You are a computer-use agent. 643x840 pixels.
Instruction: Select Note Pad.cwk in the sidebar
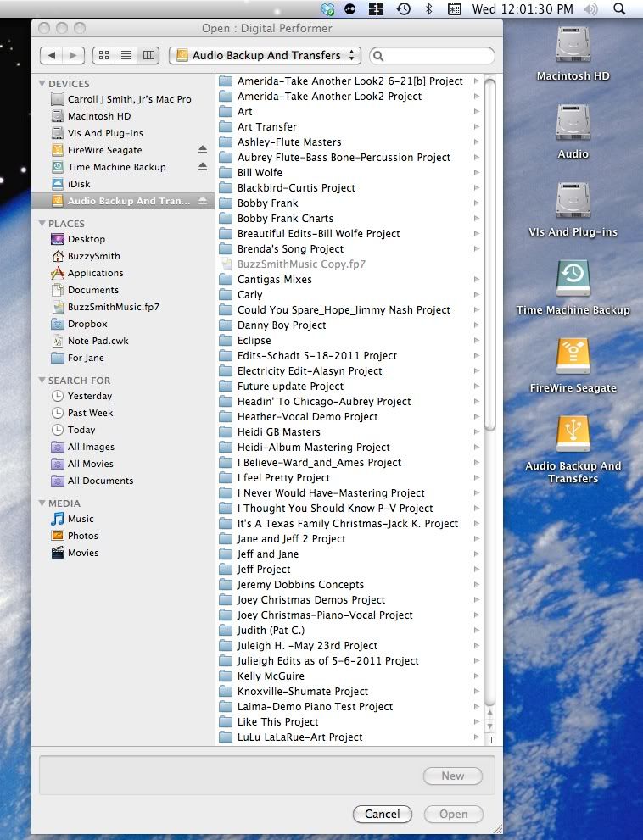tap(123, 341)
